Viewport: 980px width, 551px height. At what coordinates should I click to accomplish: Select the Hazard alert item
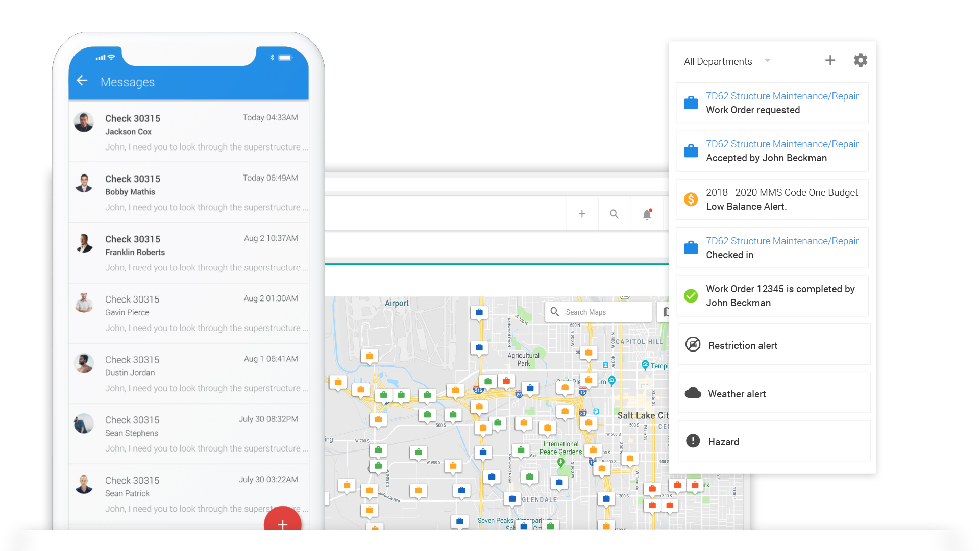coord(774,441)
